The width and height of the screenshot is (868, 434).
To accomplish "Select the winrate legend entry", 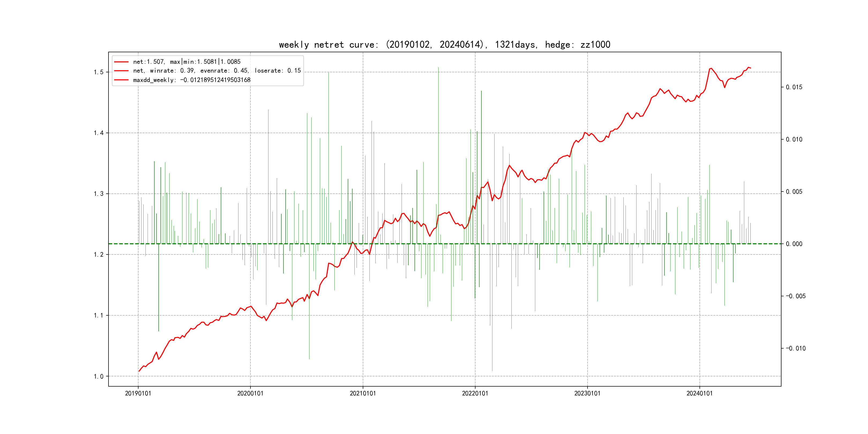I will (217, 71).
